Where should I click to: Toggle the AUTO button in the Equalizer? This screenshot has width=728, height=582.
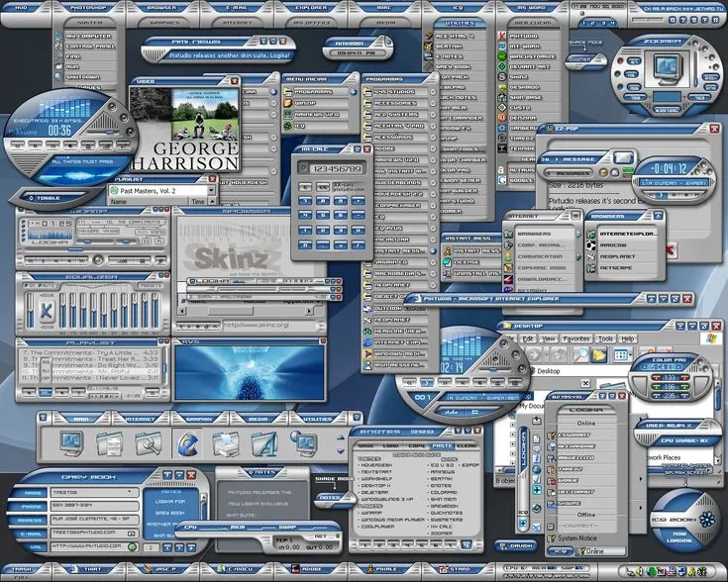pos(48,285)
